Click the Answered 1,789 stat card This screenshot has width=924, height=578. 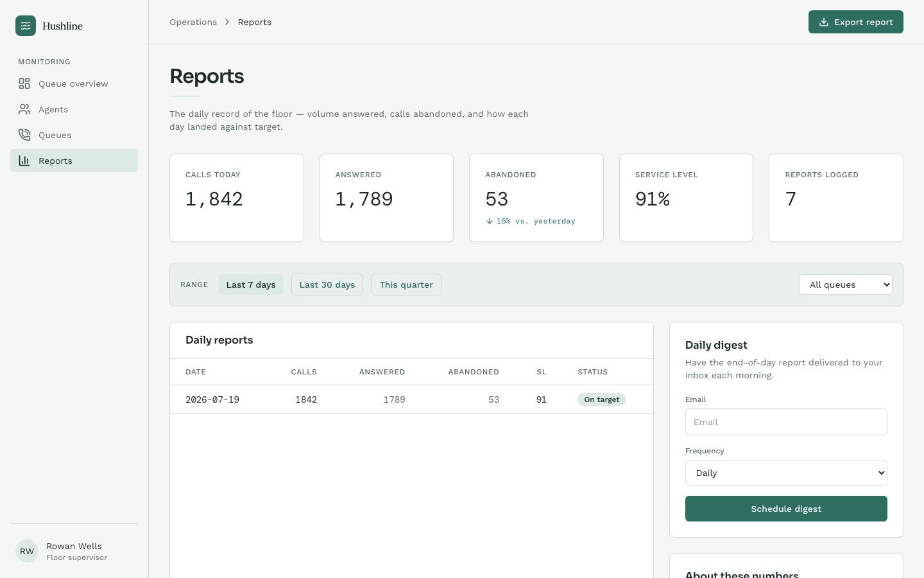pos(386,198)
